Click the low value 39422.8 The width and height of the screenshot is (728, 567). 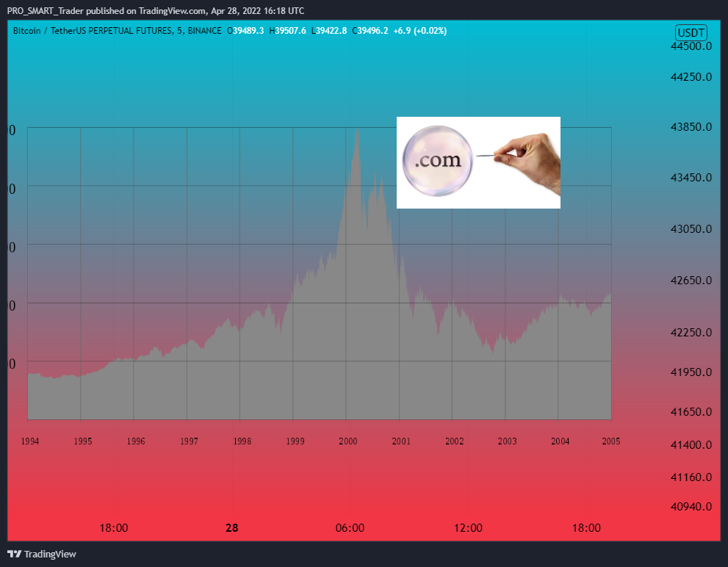[x=331, y=31]
